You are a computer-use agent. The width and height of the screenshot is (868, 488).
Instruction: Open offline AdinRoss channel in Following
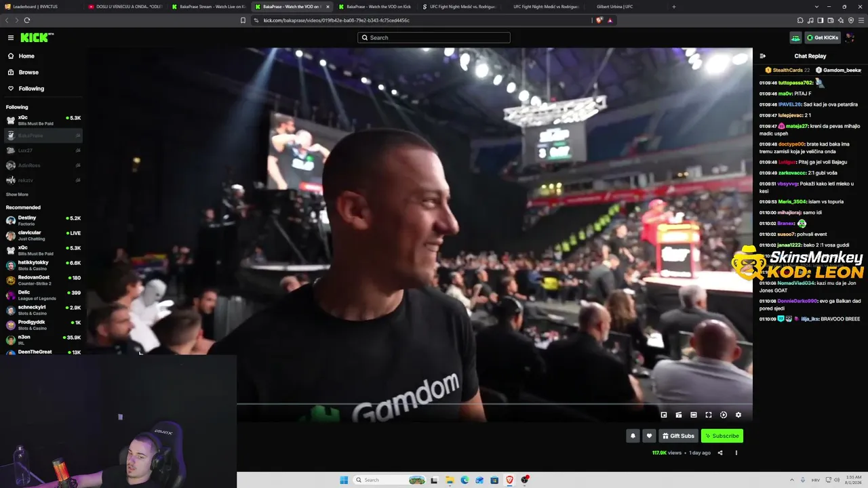[x=43, y=165]
